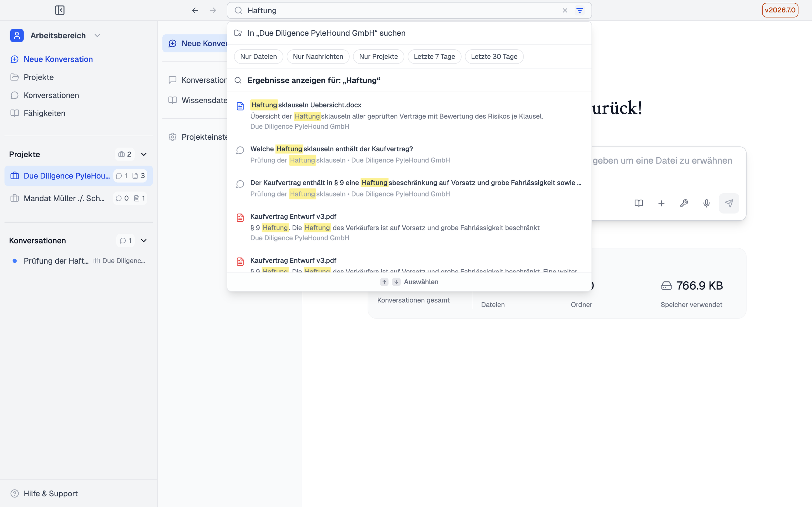Collapse the sidebar panel icon
The width and height of the screenshot is (812, 507).
coord(60,10)
